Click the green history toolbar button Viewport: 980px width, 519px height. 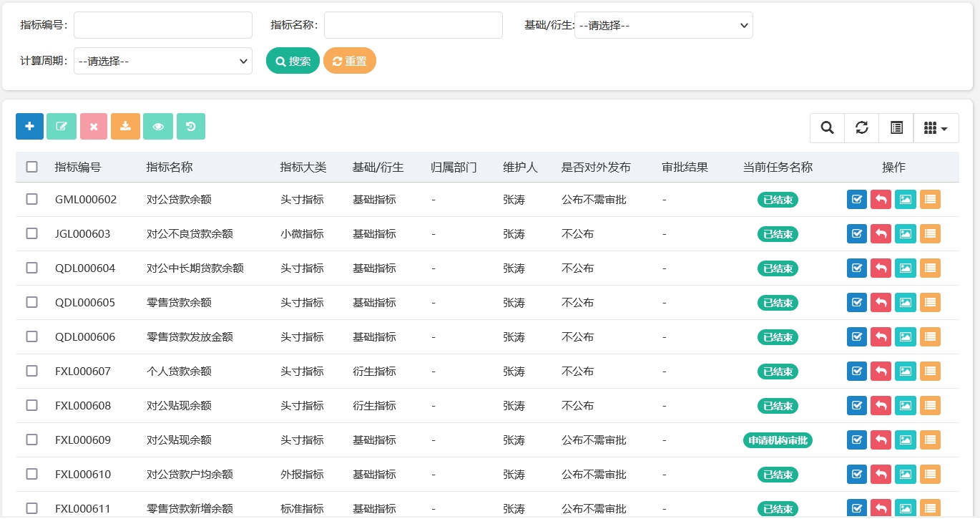coord(191,127)
